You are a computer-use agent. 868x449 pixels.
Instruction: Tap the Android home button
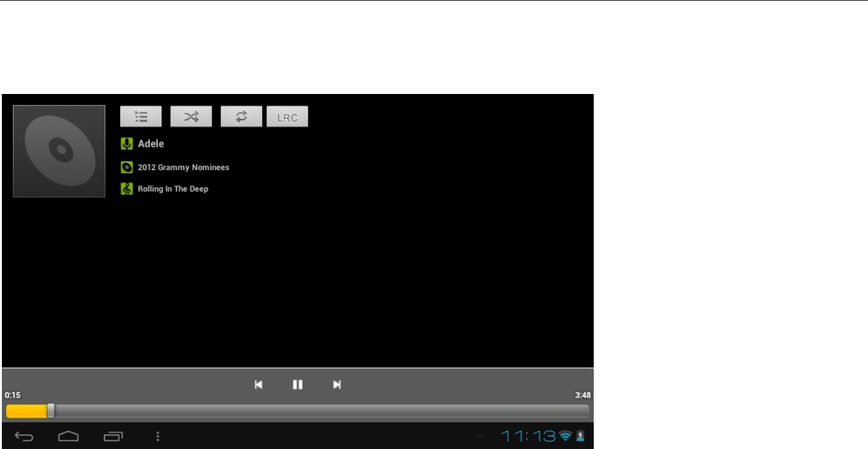point(69,437)
